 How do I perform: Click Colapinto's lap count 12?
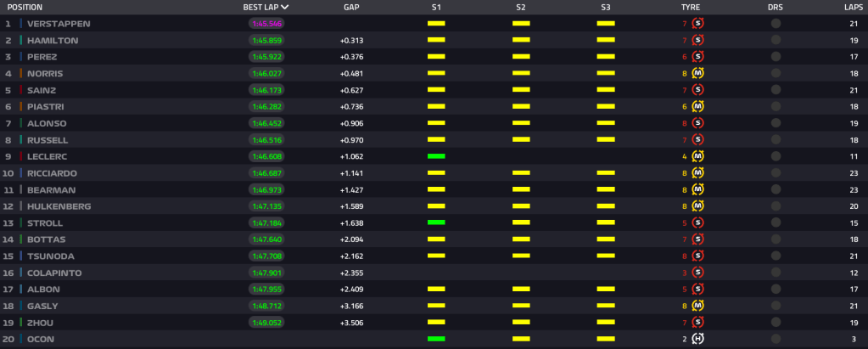click(854, 273)
